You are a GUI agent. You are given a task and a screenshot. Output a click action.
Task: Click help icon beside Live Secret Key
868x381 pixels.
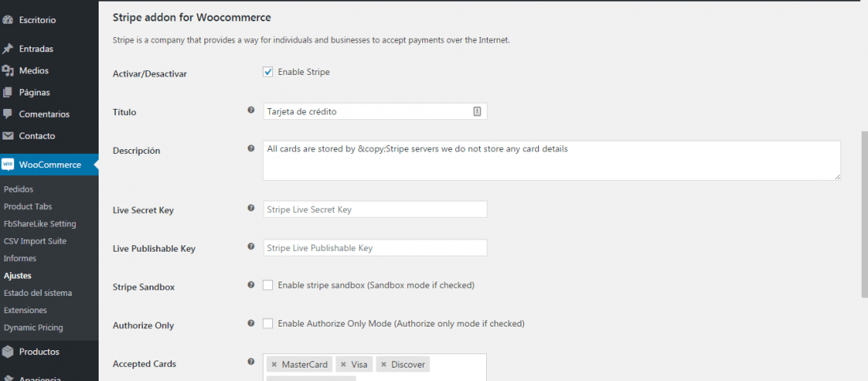251,208
